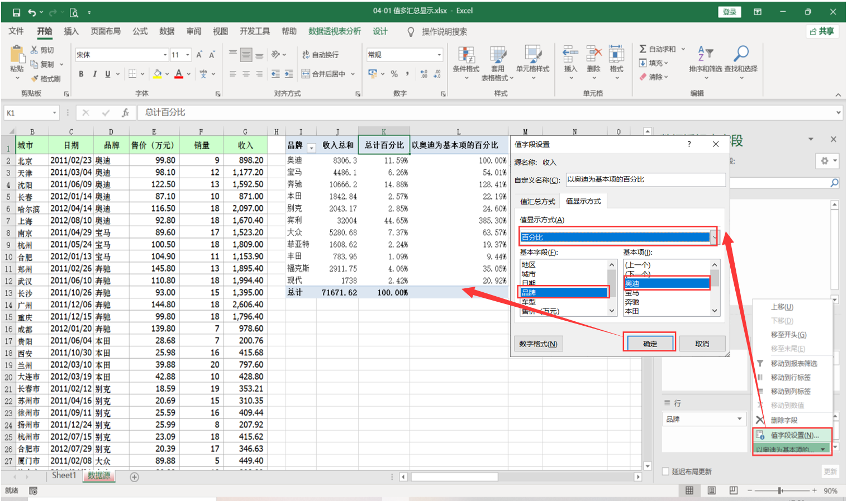
Task: Select 品牌 in the 基本字段 list
Action: tap(563, 292)
